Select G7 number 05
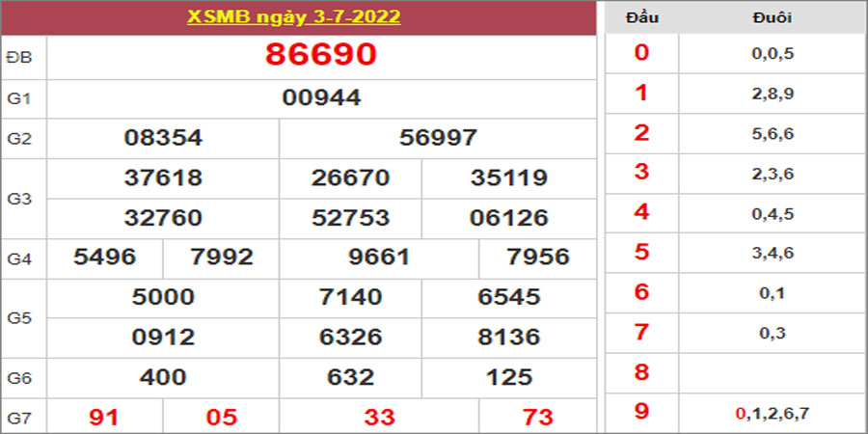Screen dimensions: 868x434 pos(222,418)
